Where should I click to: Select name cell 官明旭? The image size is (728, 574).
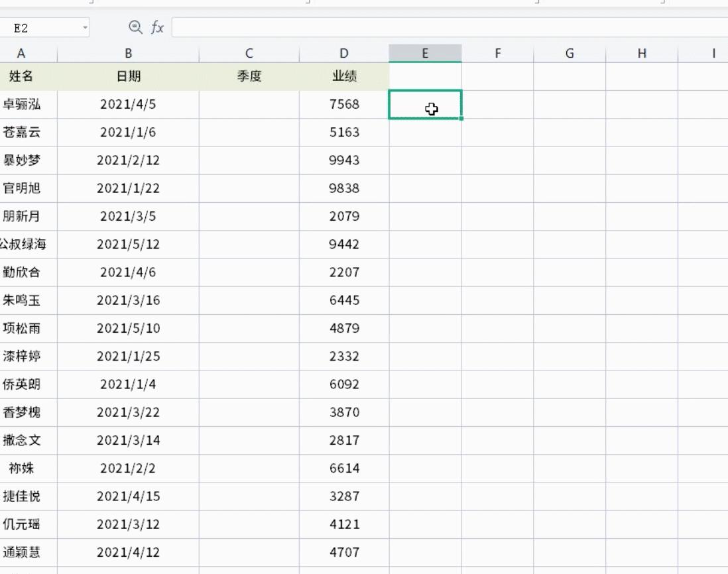28,188
